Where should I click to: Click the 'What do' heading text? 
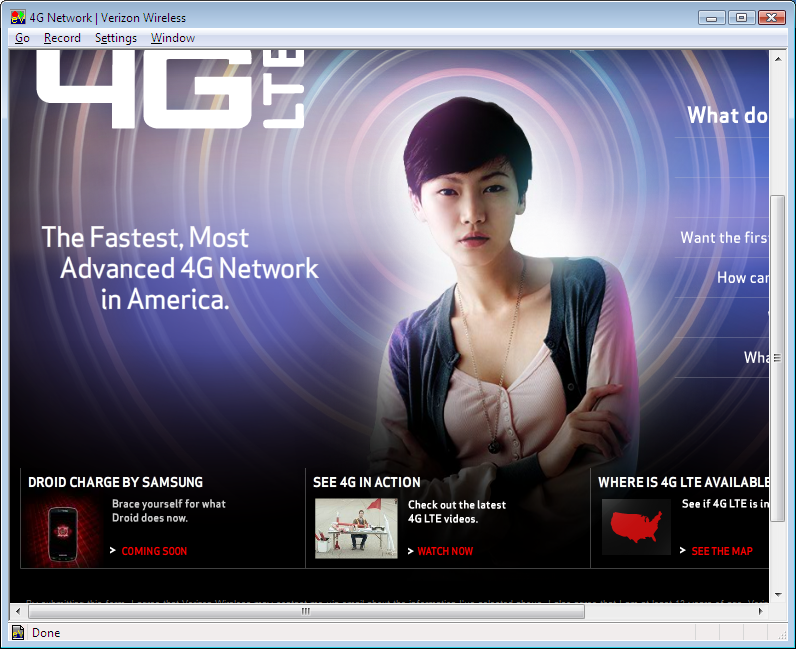coord(727,115)
